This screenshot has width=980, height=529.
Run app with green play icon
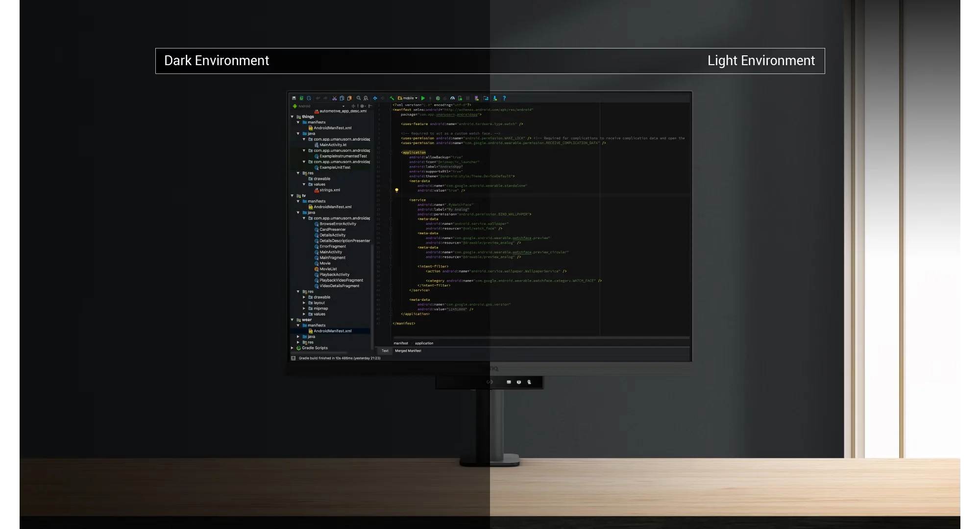click(423, 98)
